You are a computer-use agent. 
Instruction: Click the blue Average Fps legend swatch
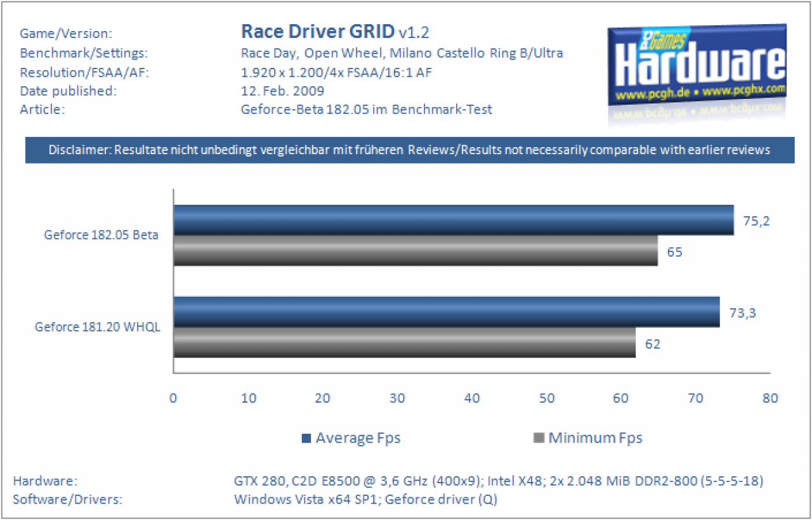(306, 438)
